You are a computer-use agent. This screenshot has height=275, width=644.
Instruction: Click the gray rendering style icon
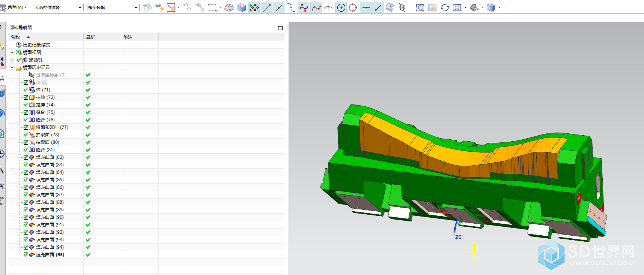[474, 7]
